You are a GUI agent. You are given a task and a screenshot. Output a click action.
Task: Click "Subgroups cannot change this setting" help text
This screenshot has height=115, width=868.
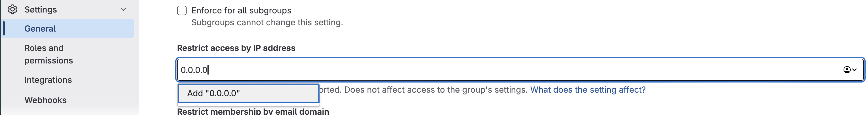click(267, 23)
